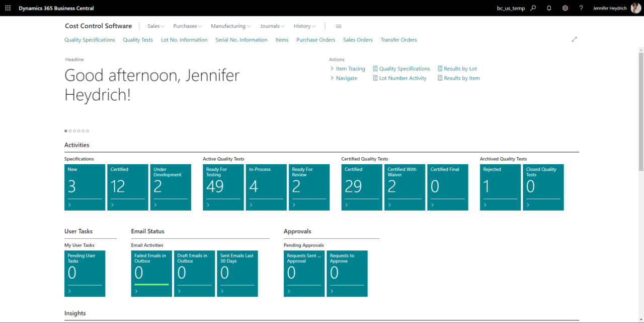Open the Lot Number Activity link

pos(399,78)
